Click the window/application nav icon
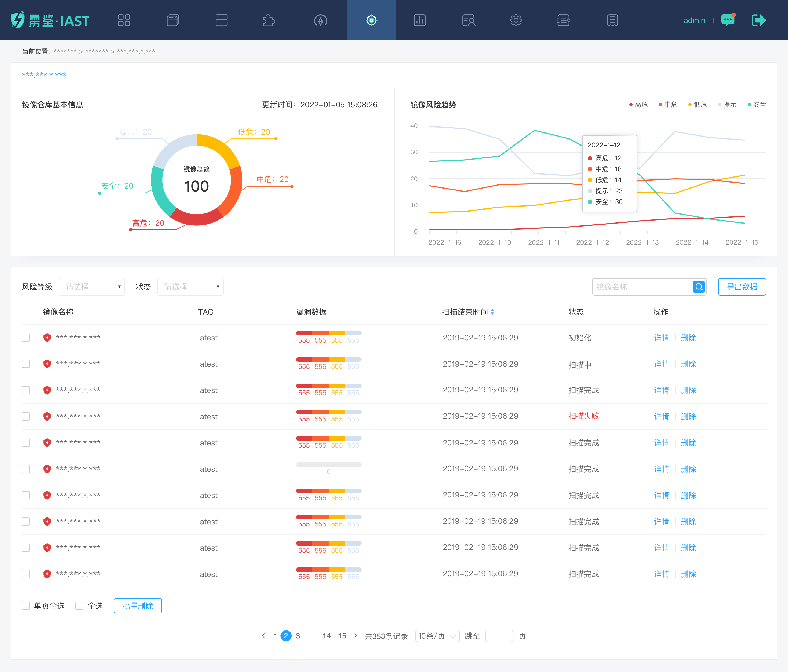 point(173,20)
